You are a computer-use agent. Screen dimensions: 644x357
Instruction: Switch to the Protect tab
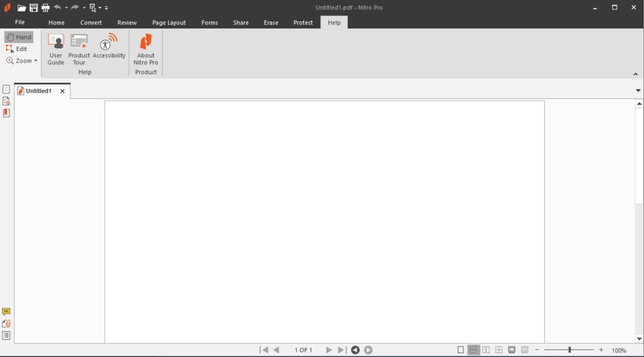pyautogui.click(x=302, y=23)
